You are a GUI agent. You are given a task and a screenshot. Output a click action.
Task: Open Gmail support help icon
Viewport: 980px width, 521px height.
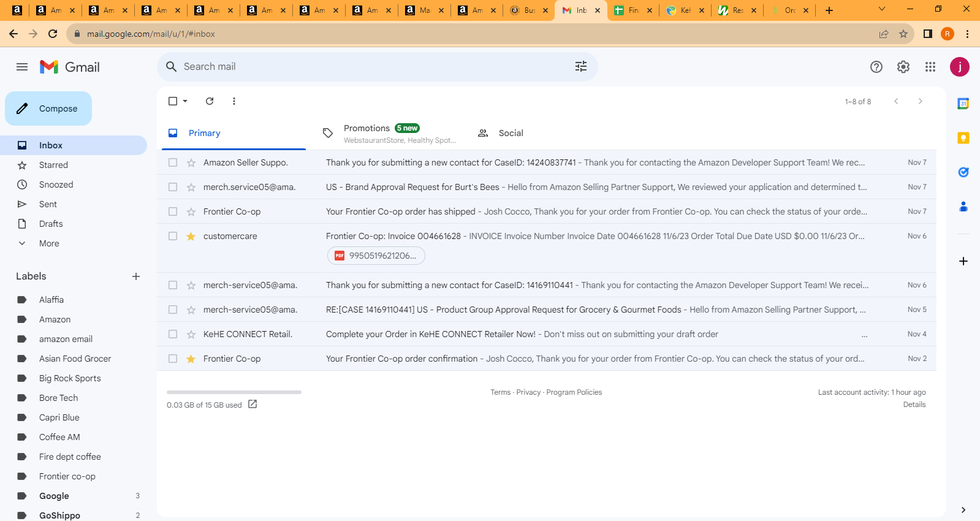pyautogui.click(x=876, y=67)
